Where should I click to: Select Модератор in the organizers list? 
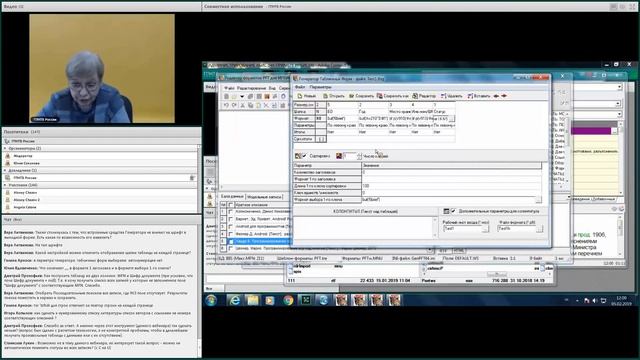tap(23, 156)
